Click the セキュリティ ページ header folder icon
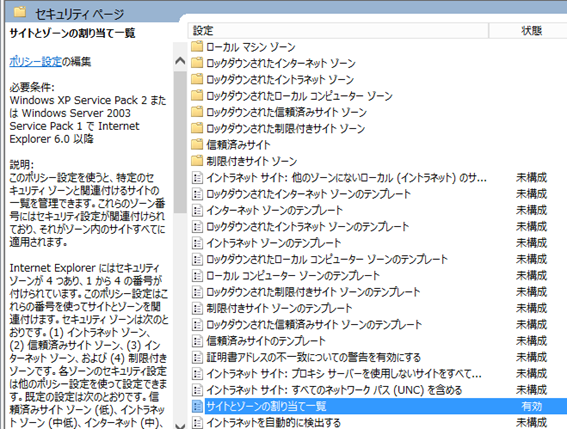The image size is (567, 429). point(20,12)
